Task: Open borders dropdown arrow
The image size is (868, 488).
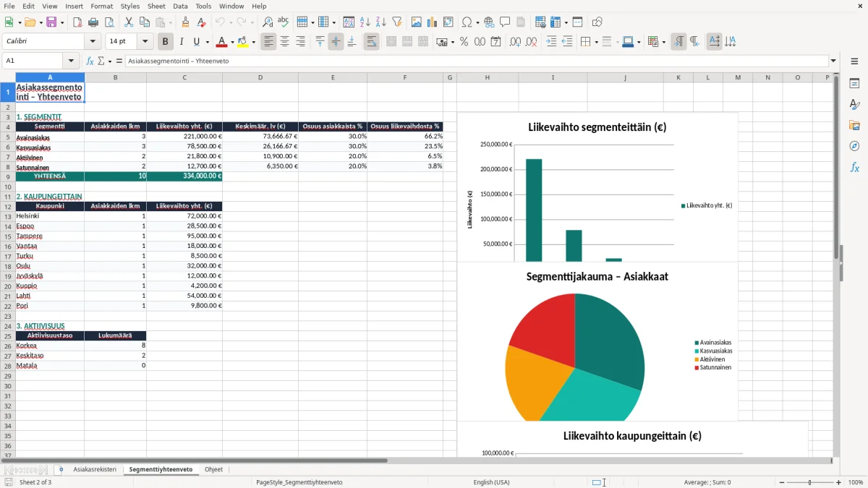Action: (597, 42)
